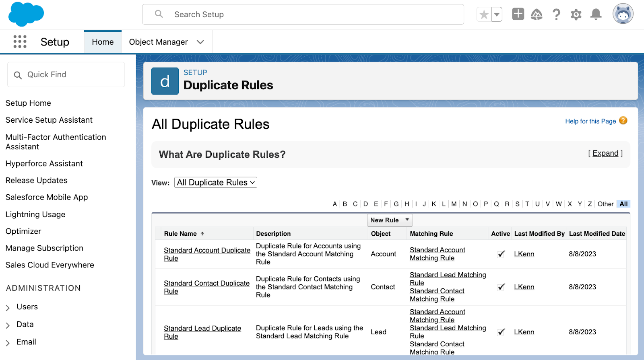Open Sales Cloud Everywhere
Viewport: 644px width, 360px height.
click(x=50, y=265)
